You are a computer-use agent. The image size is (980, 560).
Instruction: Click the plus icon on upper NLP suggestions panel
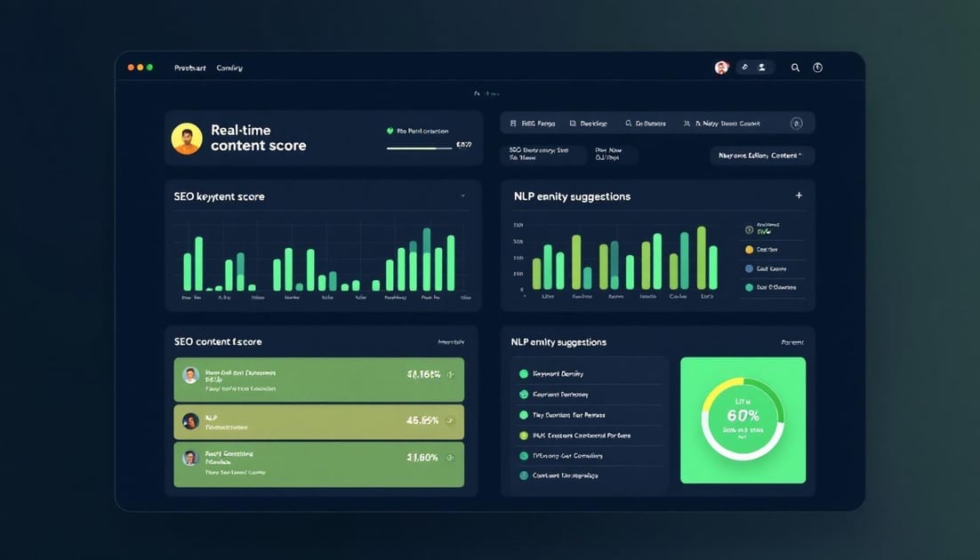[799, 196]
